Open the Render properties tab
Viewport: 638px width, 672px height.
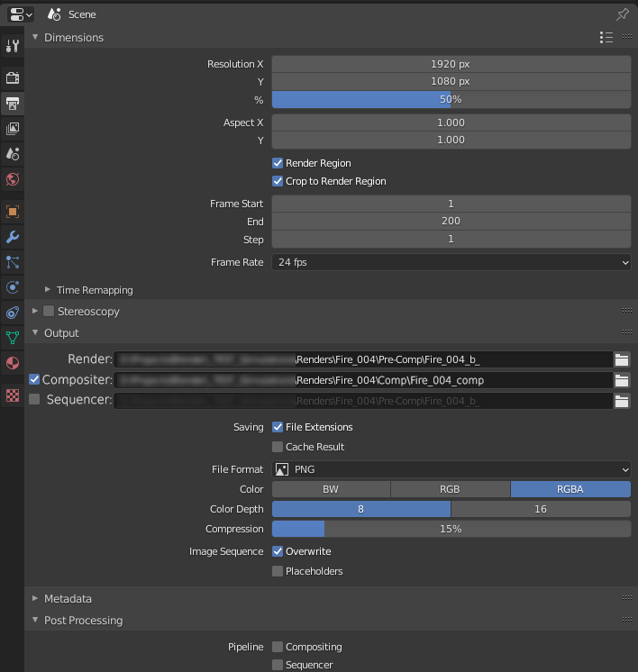13,78
